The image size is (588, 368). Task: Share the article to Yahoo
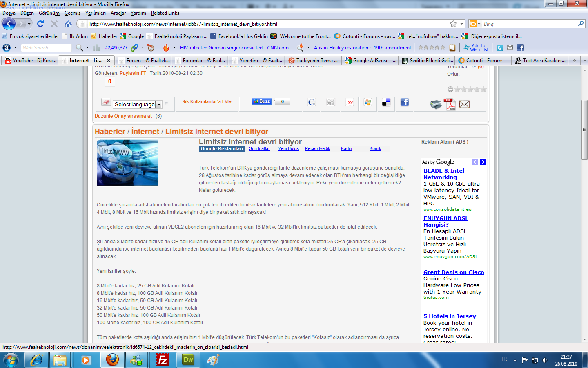350,102
